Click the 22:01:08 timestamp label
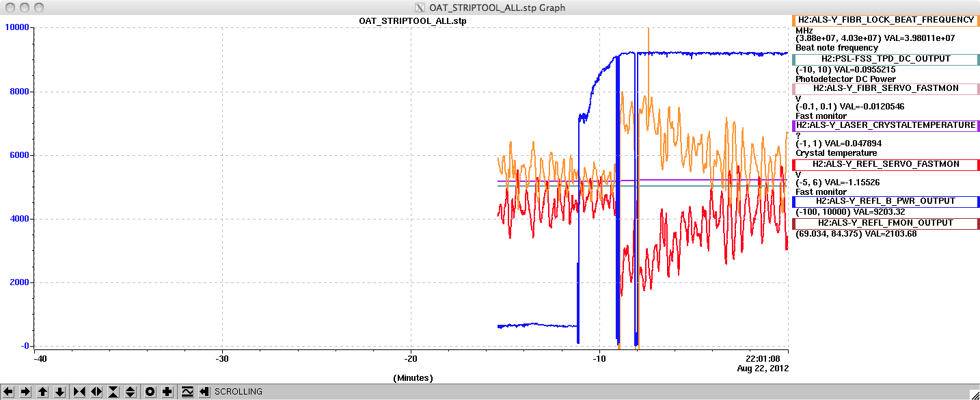 763,358
